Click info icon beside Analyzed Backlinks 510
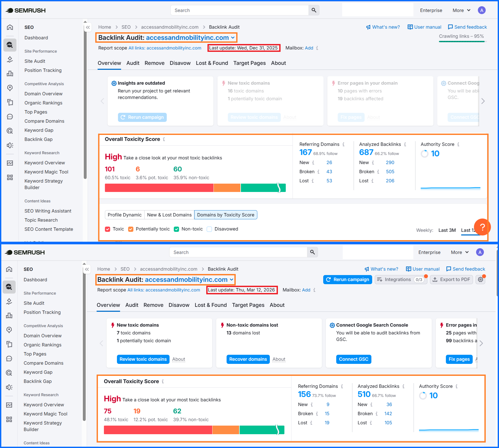Screen dimensions: 499x448 click(403, 386)
